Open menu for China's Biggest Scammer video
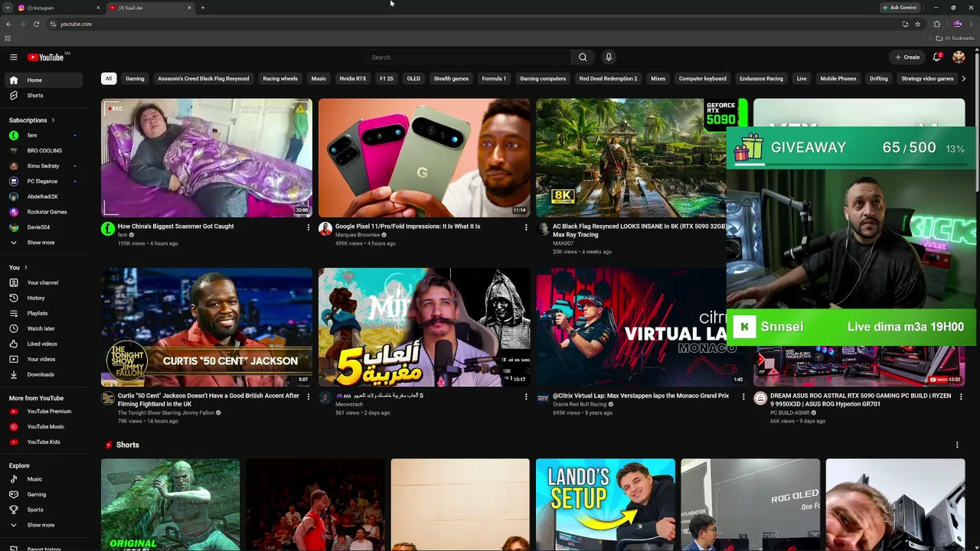The image size is (980, 551). 309,227
